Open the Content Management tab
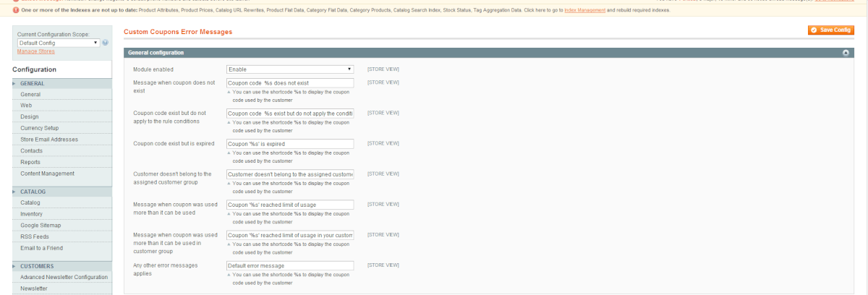 (x=61, y=174)
